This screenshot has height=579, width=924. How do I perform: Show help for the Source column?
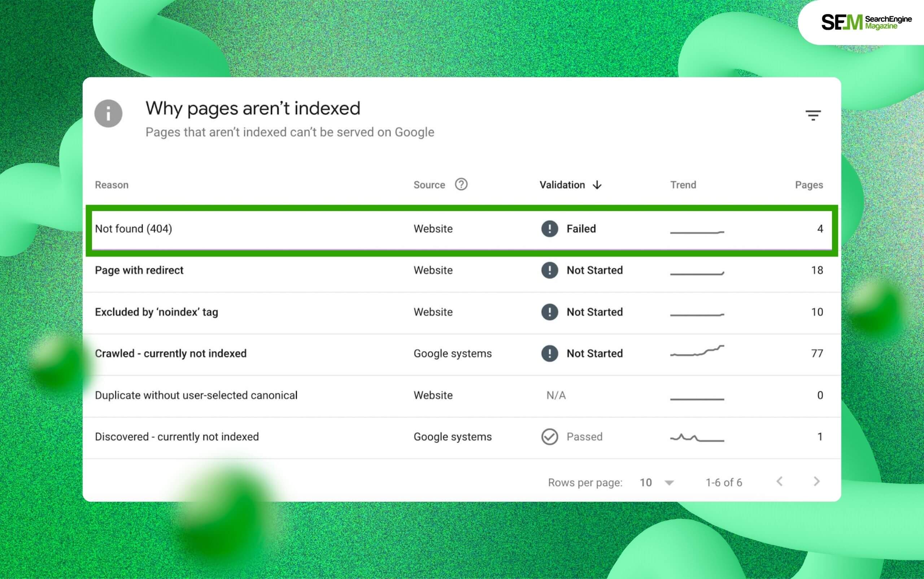(x=461, y=185)
